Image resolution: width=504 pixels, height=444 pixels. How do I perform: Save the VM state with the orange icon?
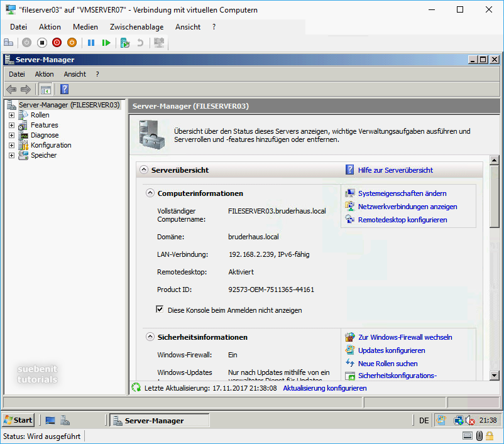[72, 43]
